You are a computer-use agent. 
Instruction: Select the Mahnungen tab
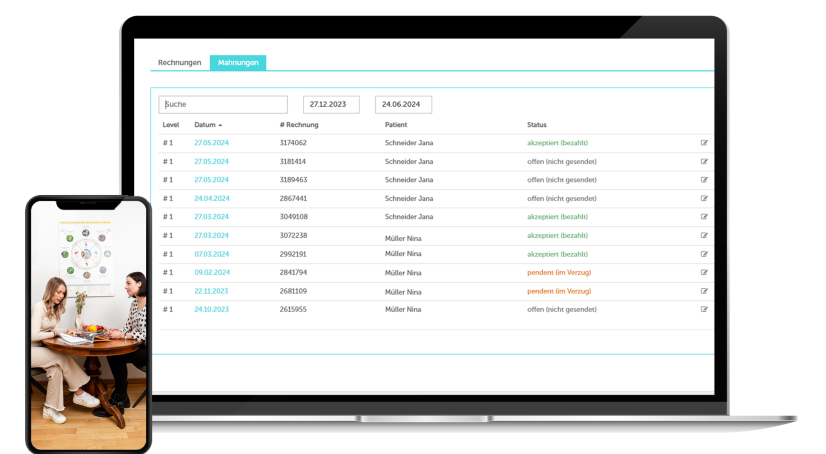click(x=238, y=63)
